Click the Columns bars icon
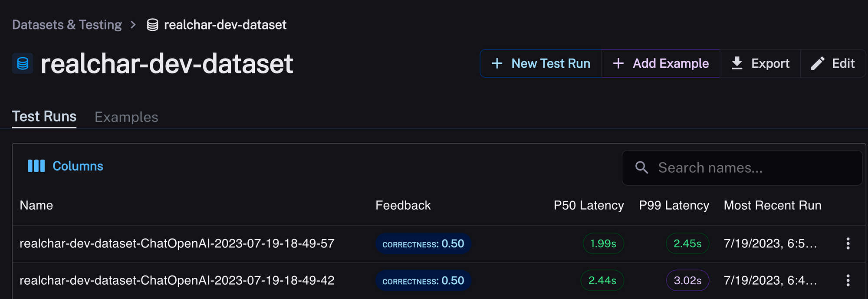Viewport: 868px width, 299px height. click(x=36, y=166)
